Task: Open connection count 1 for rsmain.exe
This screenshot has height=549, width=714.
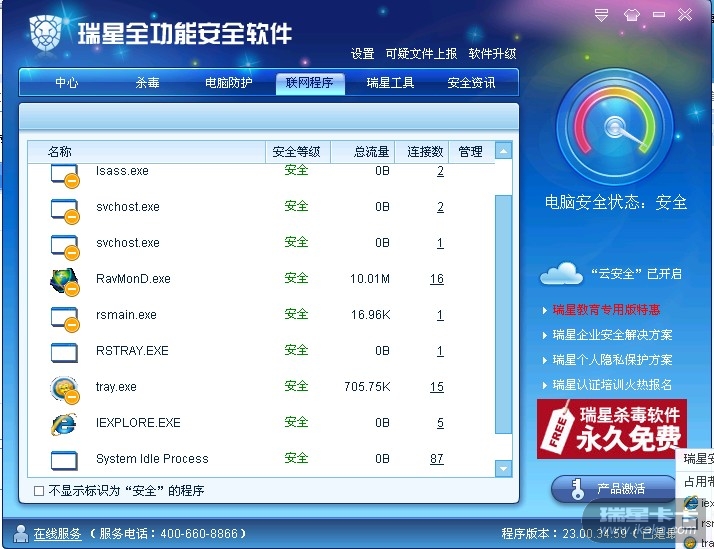Action: point(440,315)
